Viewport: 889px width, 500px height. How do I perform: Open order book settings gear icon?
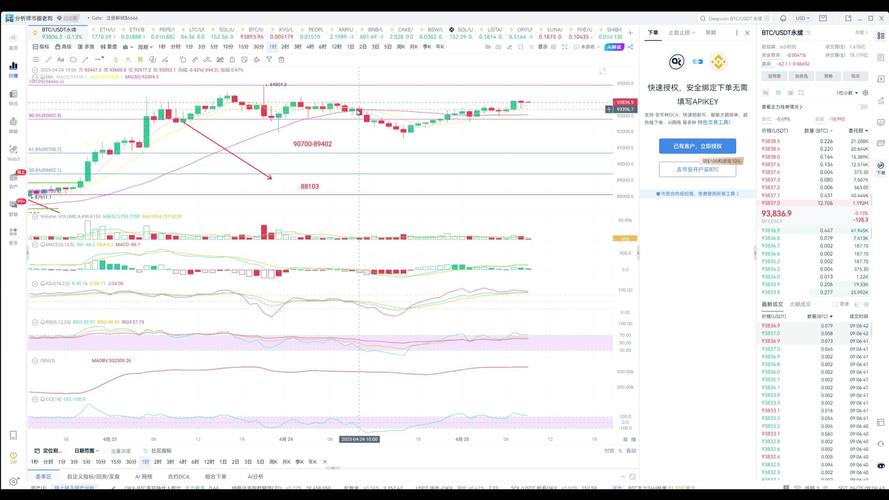(x=865, y=92)
